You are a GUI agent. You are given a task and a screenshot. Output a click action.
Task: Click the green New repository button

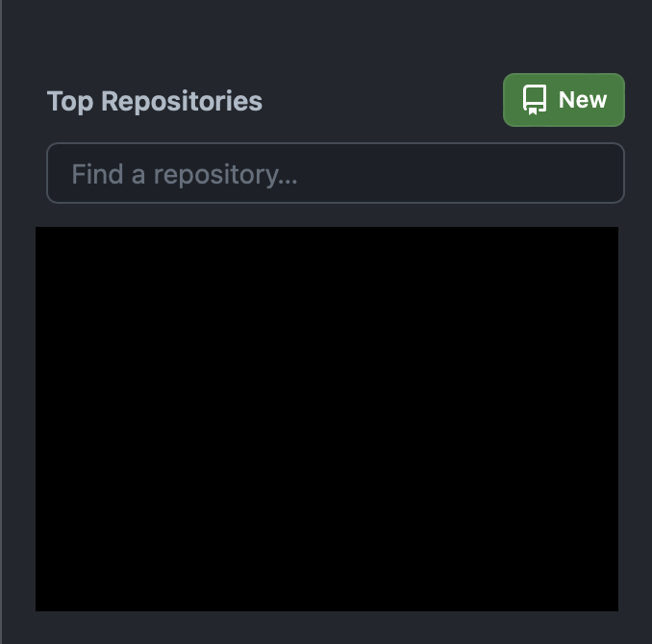pyautogui.click(x=564, y=100)
